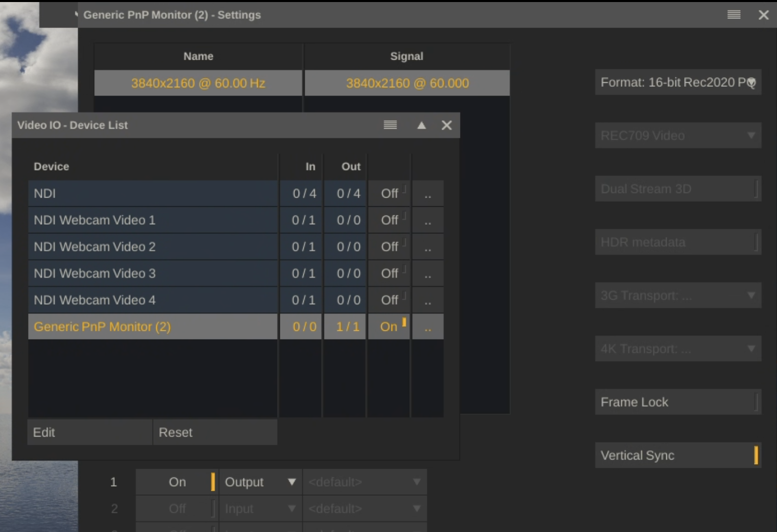Open channel 1 Output direction dropdown
777x532 pixels.
[260, 482]
